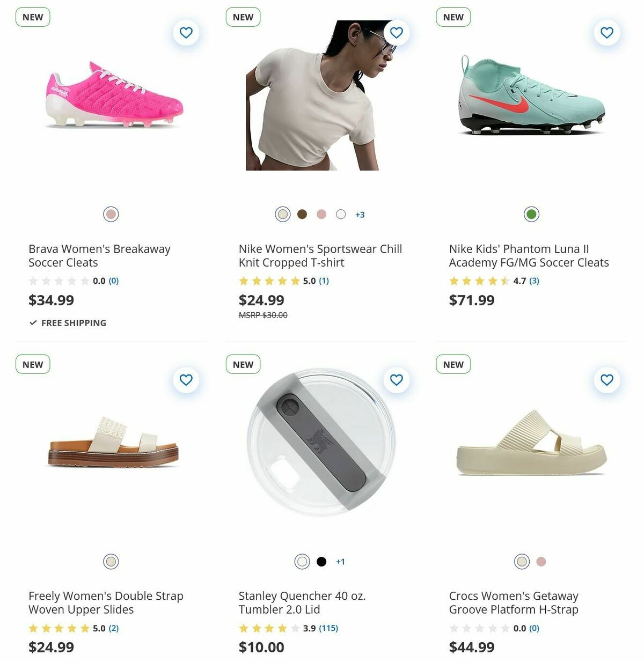The image size is (644, 662).
Task: Pick white swatch for Nike Cropped T-shirt
Action: coord(341,215)
